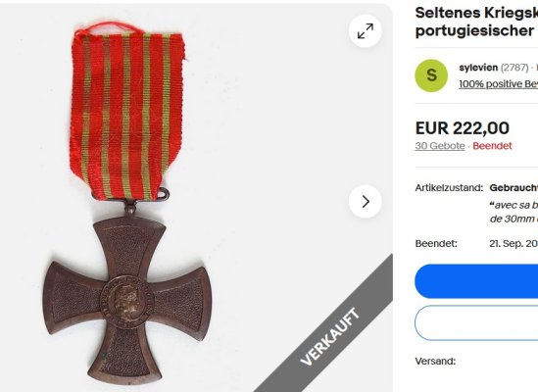This screenshot has height=392, width=538.
Task: View seller feedback score (2787)
Action: (x=514, y=68)
